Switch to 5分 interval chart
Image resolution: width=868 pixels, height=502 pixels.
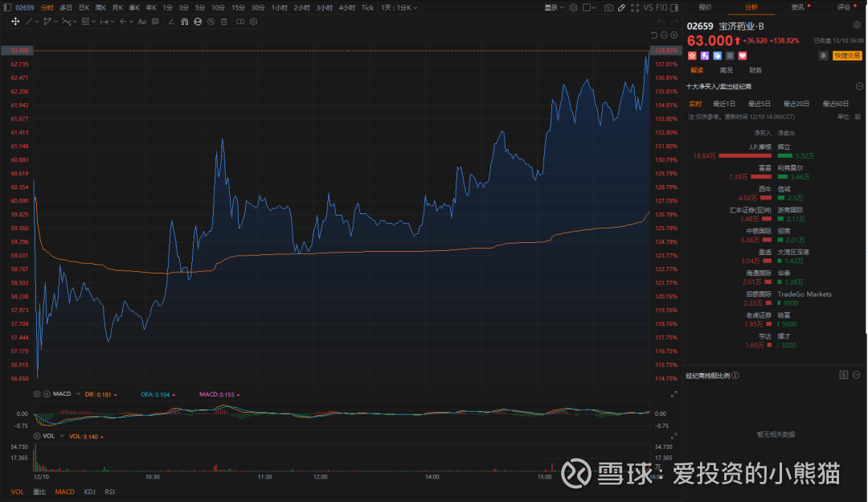coord(200,8)
